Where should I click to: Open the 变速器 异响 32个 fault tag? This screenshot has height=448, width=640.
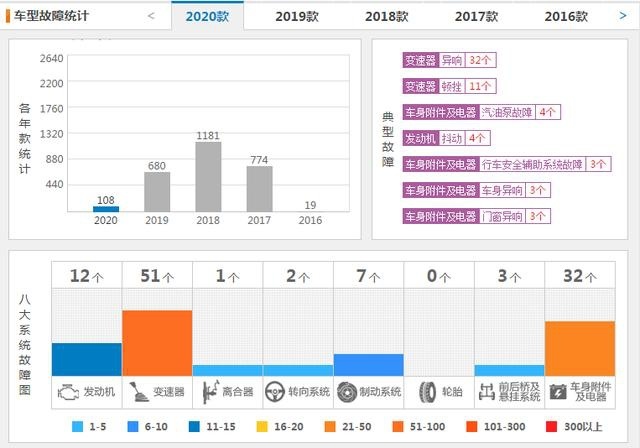449,60
